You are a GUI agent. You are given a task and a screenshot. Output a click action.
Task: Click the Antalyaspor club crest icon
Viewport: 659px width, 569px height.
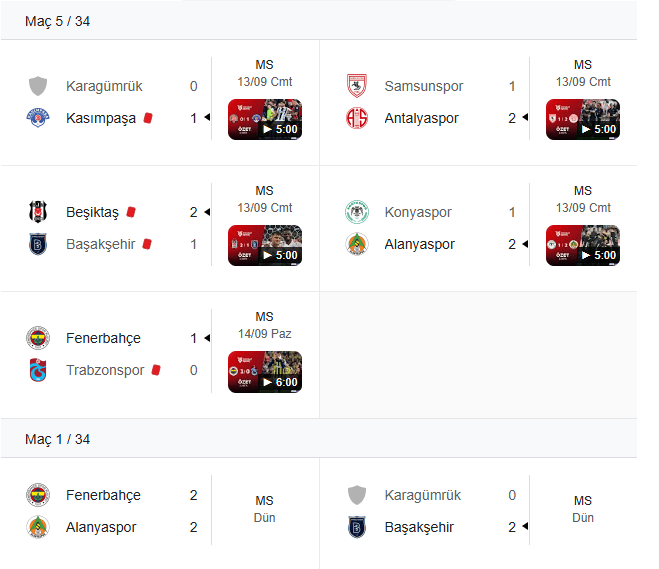[356, 118]
